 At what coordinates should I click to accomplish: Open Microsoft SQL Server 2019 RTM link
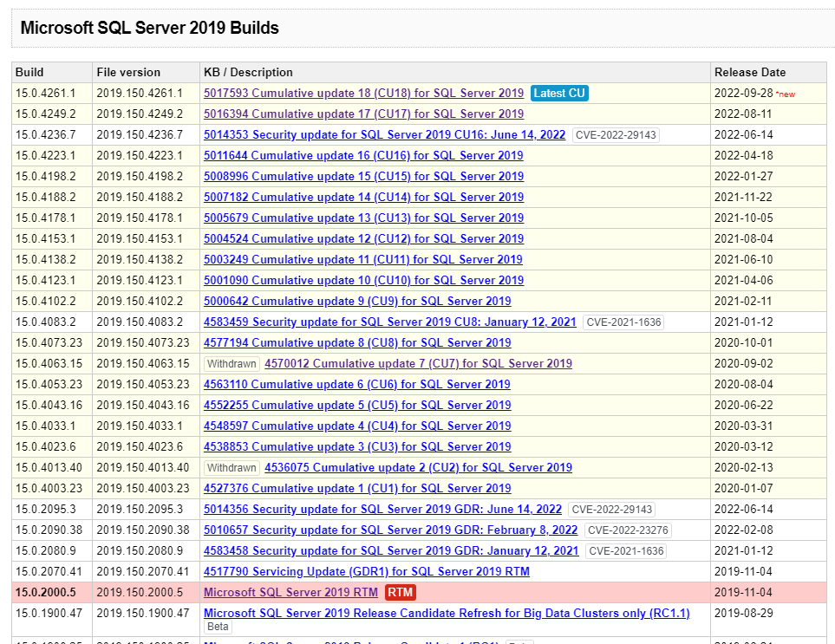click(290, 592)
